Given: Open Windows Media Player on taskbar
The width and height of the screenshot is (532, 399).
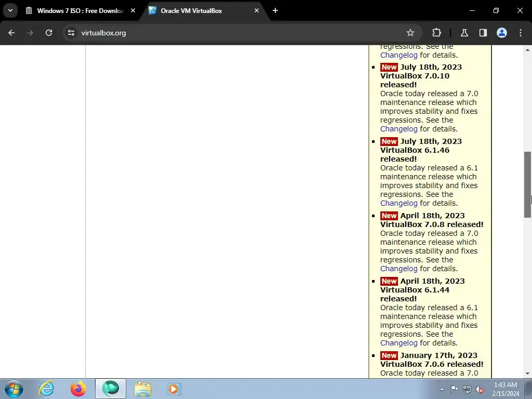Looking at the screenshot, I should (175, 389).
